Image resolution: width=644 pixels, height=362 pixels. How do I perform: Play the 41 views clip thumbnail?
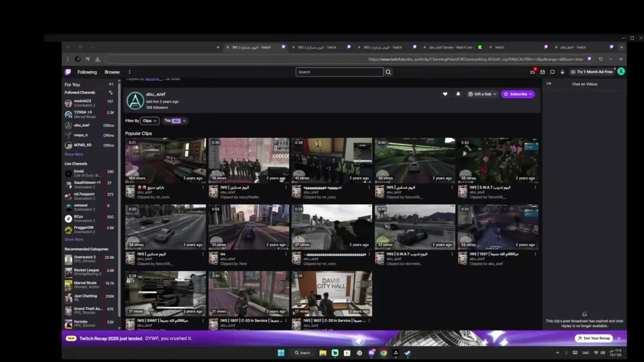(x=332, y=160)
